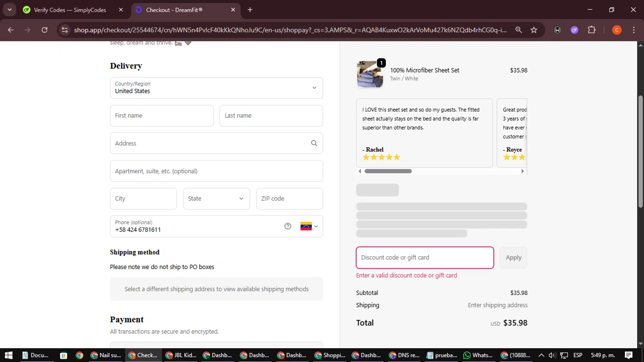The width and height of the screenshot is (644, 362).
Task: Click the taskbar clock 5:49 p. m.
Action: click(x=603, y=355)
